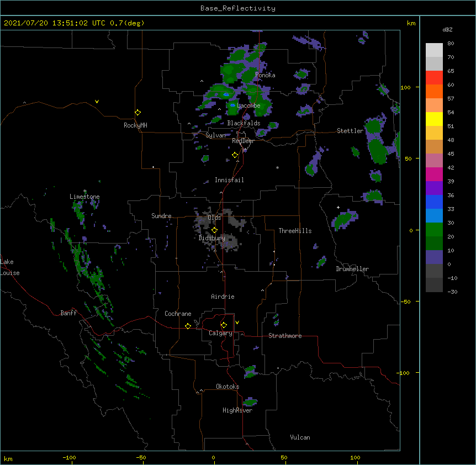The image size is (476, 465).
Task: Select the red 65-60 dBZ legend swatch
Action: (434, 78)
